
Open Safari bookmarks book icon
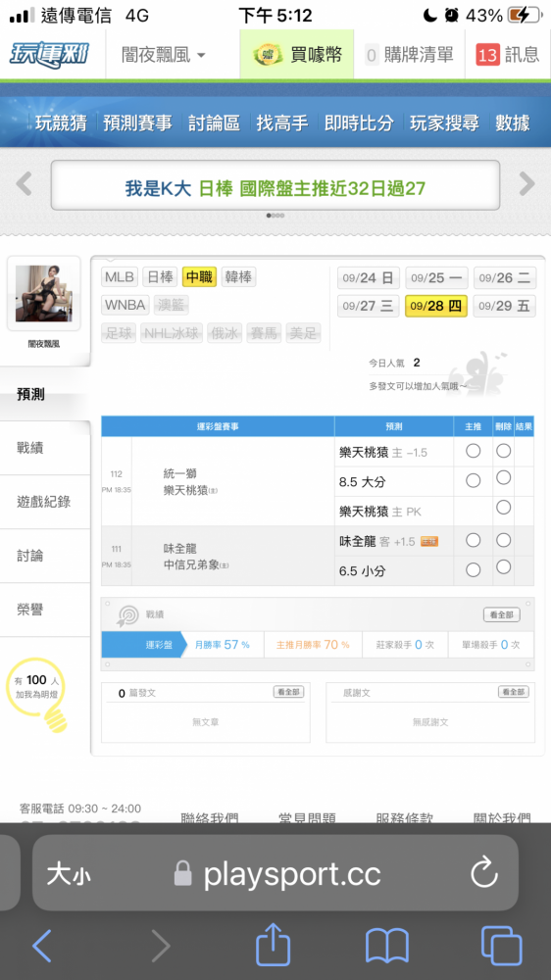click(387, 947)
